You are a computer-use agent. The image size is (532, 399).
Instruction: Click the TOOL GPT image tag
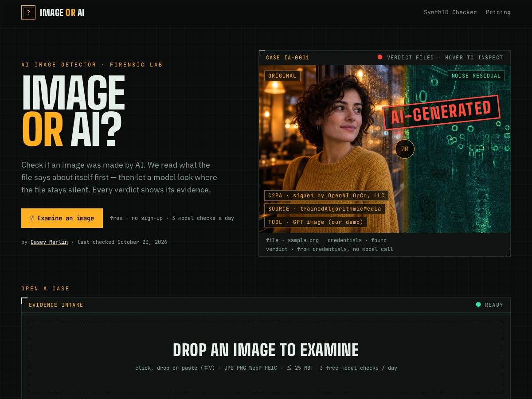pos(316,222)
